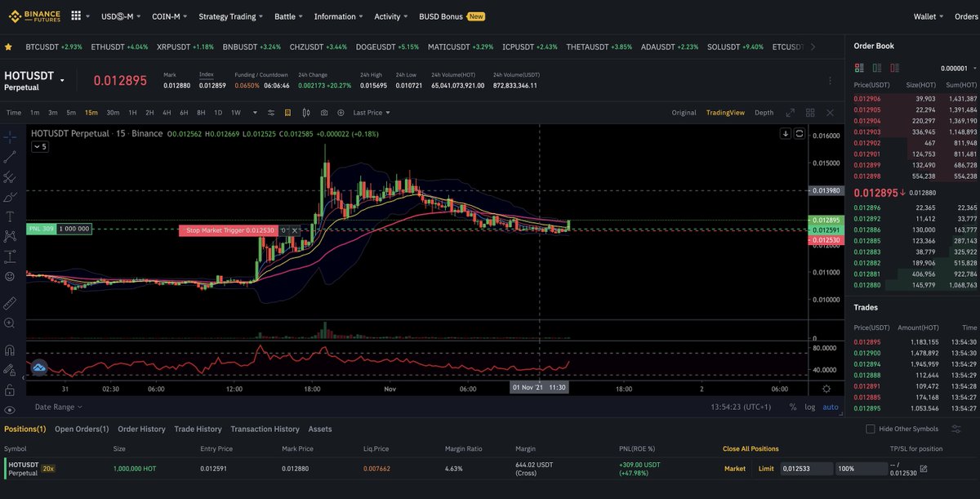Screen dimensions: 980x499
Task: Toggle stay in drawing mode pencil-lock
Action: (10, 369)
